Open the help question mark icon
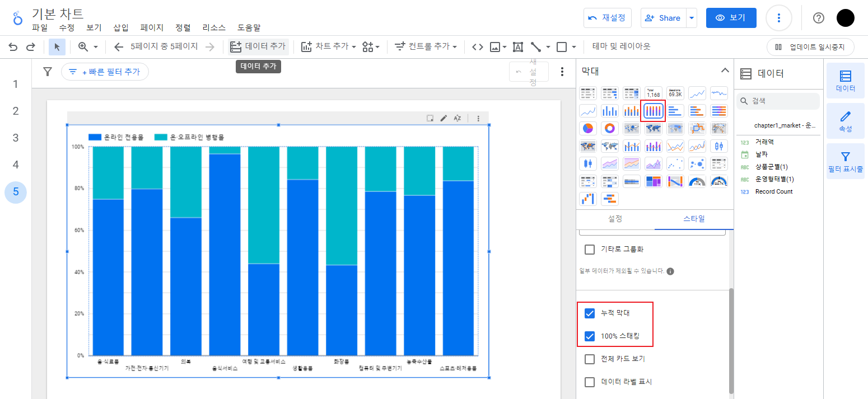Image resolution: width=868 pixels, height=399 pixels. (819, 18)
